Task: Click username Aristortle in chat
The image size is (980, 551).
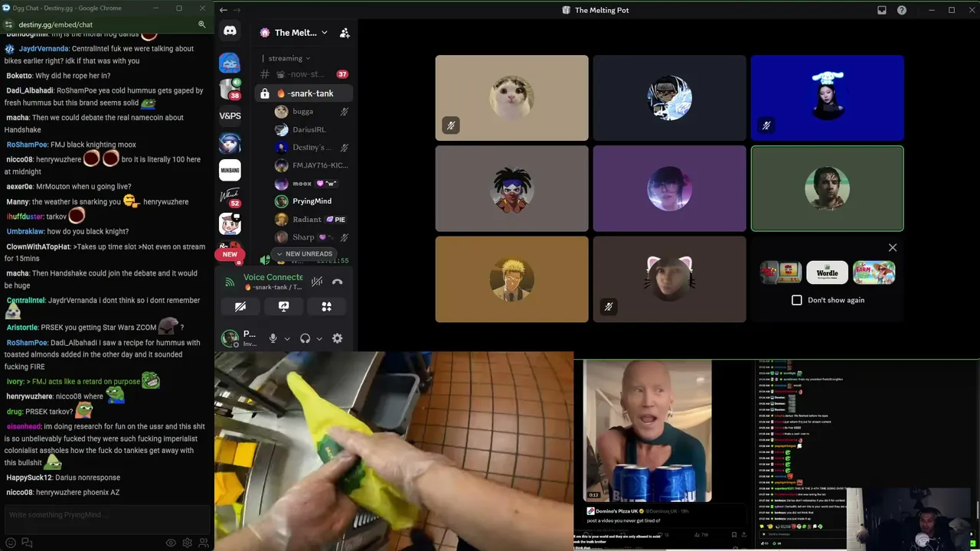Action: click(22, 328)
